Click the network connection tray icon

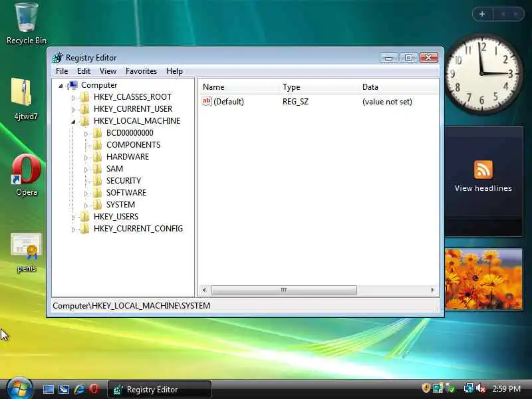tap(469, 388)
